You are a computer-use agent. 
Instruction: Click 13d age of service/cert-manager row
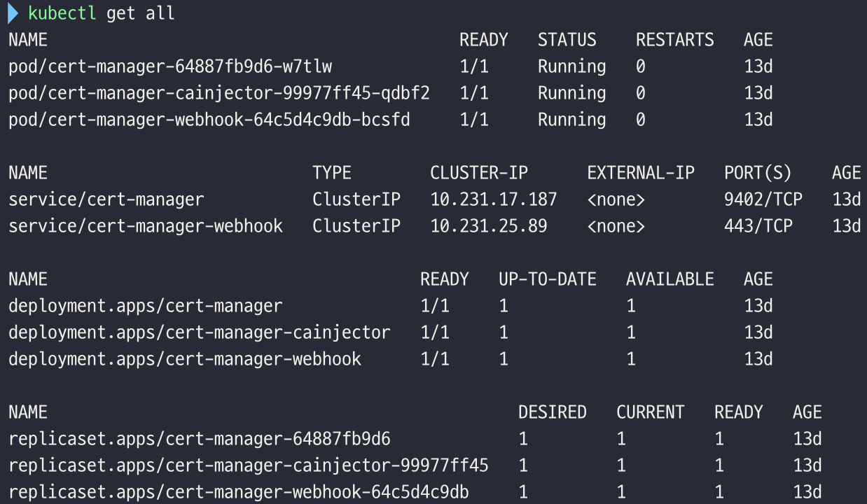(846, 199)
